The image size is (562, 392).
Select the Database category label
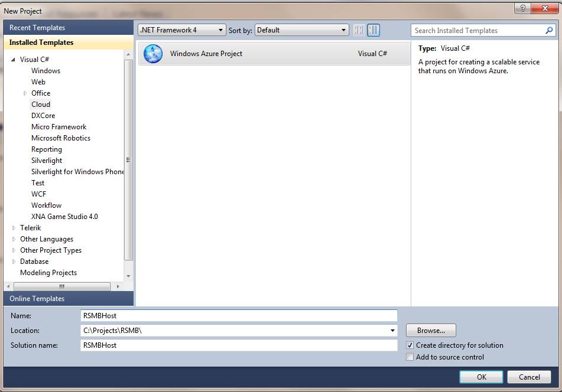tap(34, 262)
